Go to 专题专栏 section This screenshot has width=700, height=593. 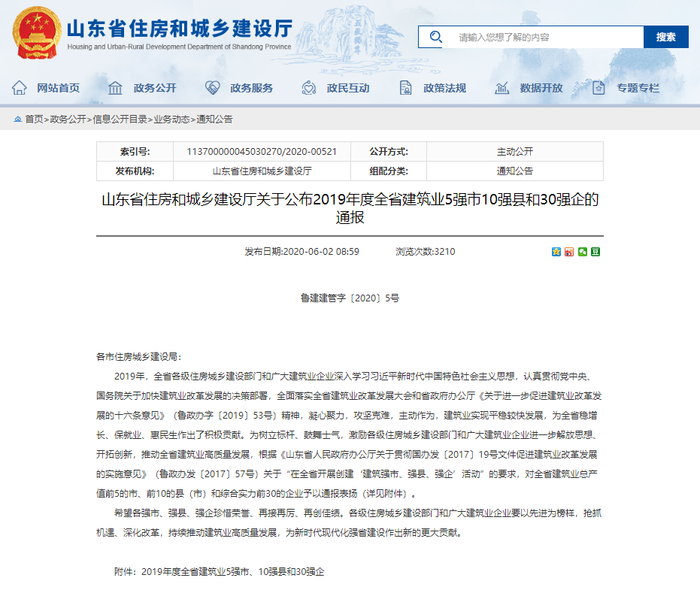638,88
